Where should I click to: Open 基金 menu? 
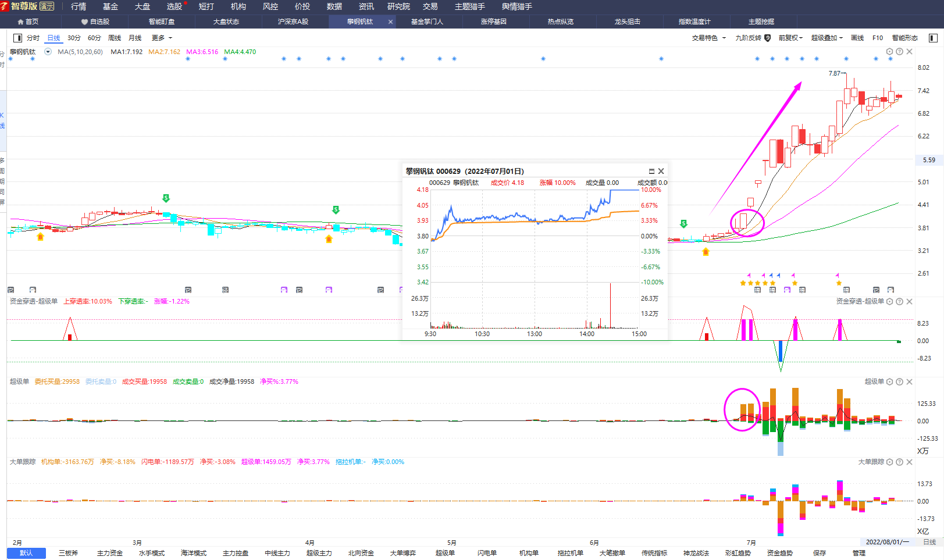111,6
